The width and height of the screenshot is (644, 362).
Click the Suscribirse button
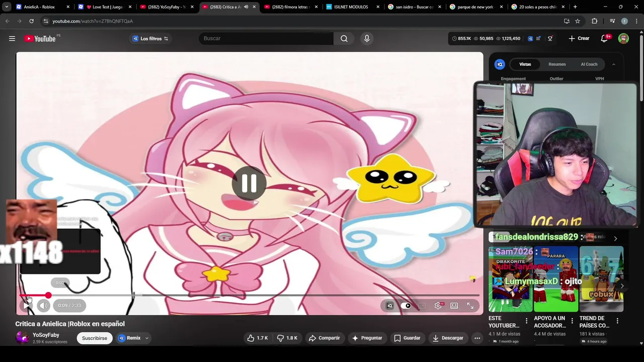point(95,338)
